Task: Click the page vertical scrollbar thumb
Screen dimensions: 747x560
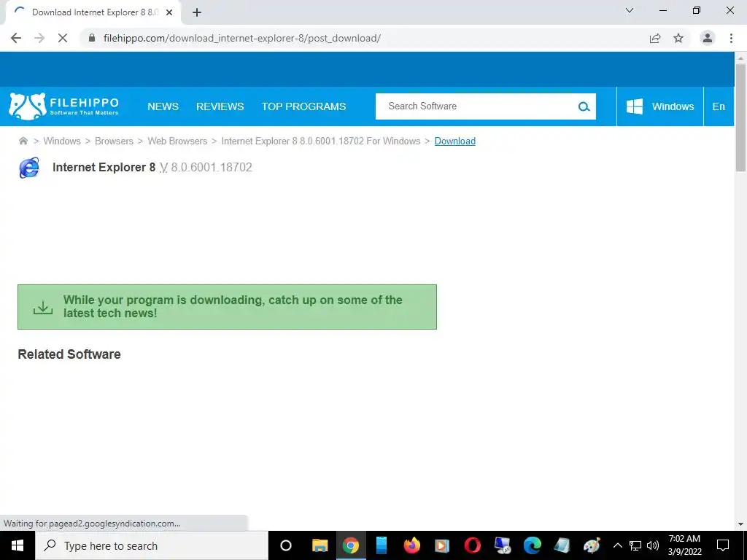Action: pyautogui.click(x=740, y=117)
